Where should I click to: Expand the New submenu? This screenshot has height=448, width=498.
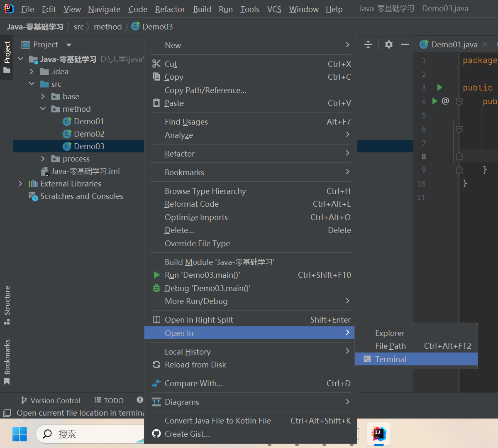[250, 45]
